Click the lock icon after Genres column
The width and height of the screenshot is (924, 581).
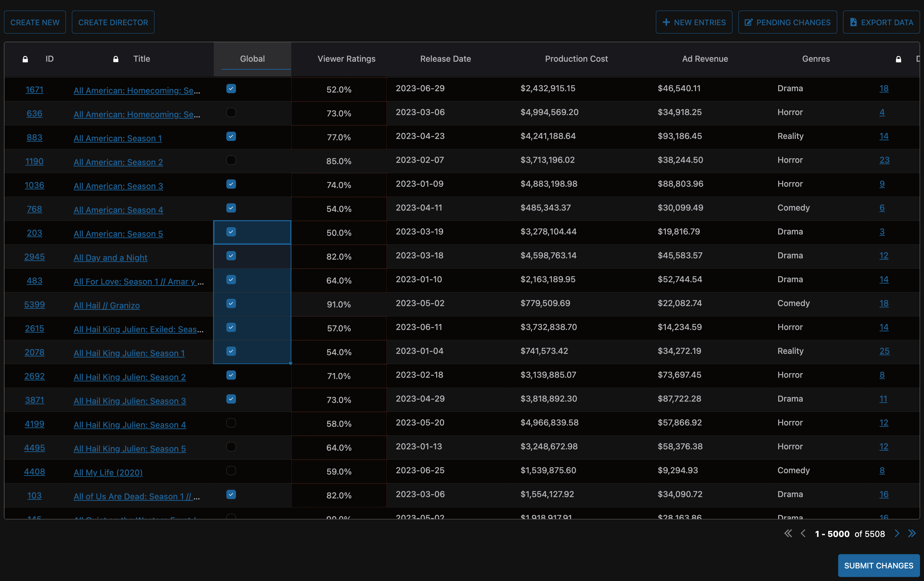pyautogui.click(x=898, y=59)
